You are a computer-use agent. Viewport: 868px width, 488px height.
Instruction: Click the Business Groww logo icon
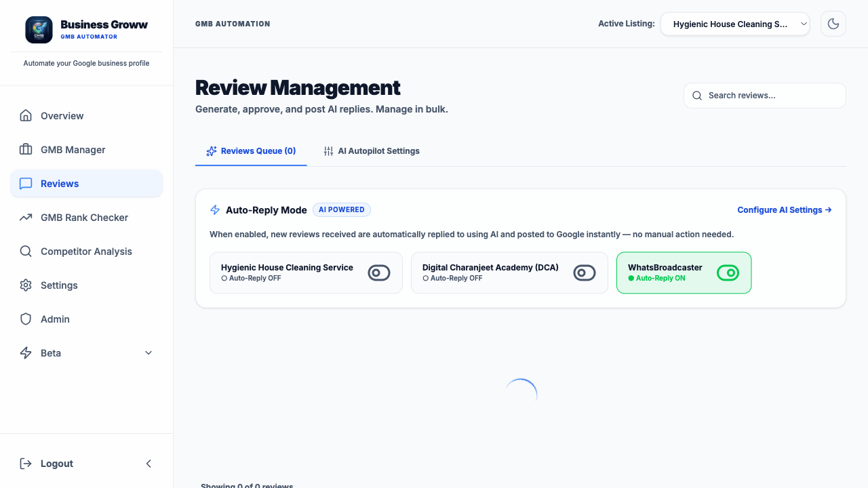(39, 30)
